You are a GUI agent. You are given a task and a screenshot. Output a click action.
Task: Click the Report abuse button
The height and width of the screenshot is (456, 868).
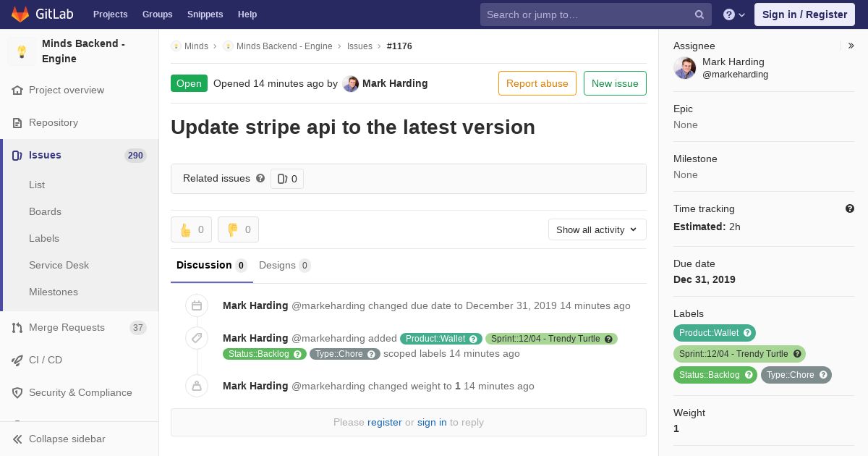point(537,83)
